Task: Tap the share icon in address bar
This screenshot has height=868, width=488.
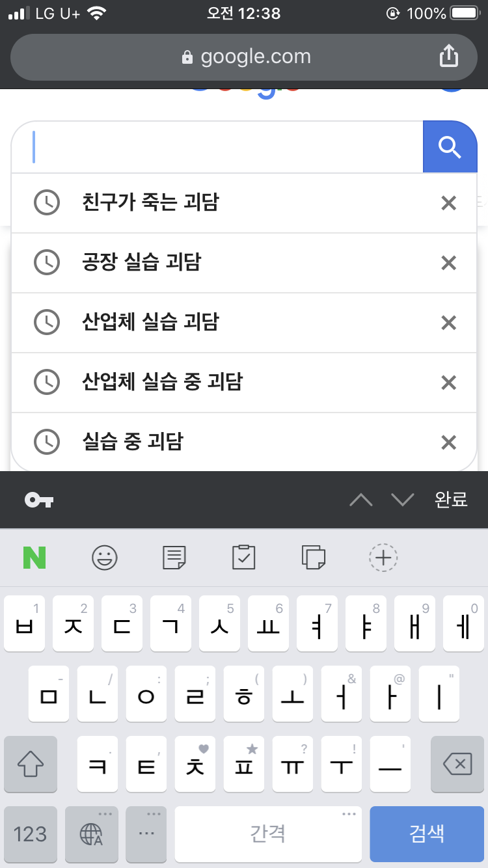Action: coord(449,57)
